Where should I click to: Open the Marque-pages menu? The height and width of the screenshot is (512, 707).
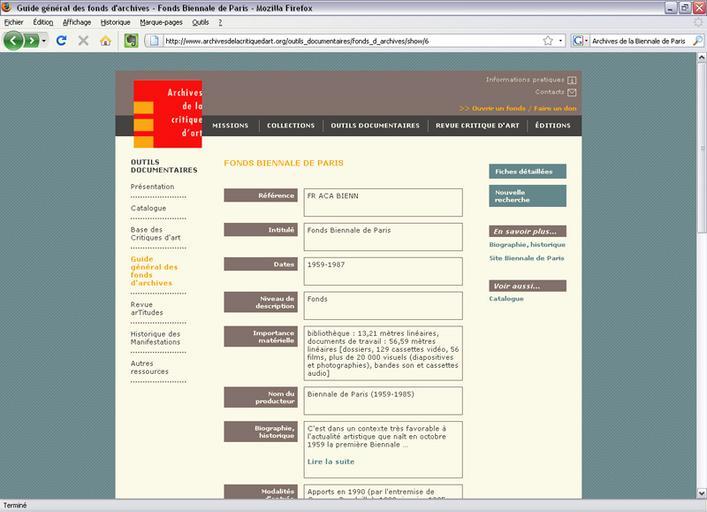161,22
